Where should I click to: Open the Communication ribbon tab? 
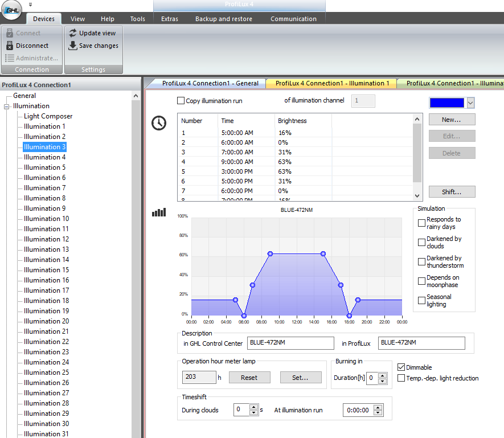tap(293, 19)
